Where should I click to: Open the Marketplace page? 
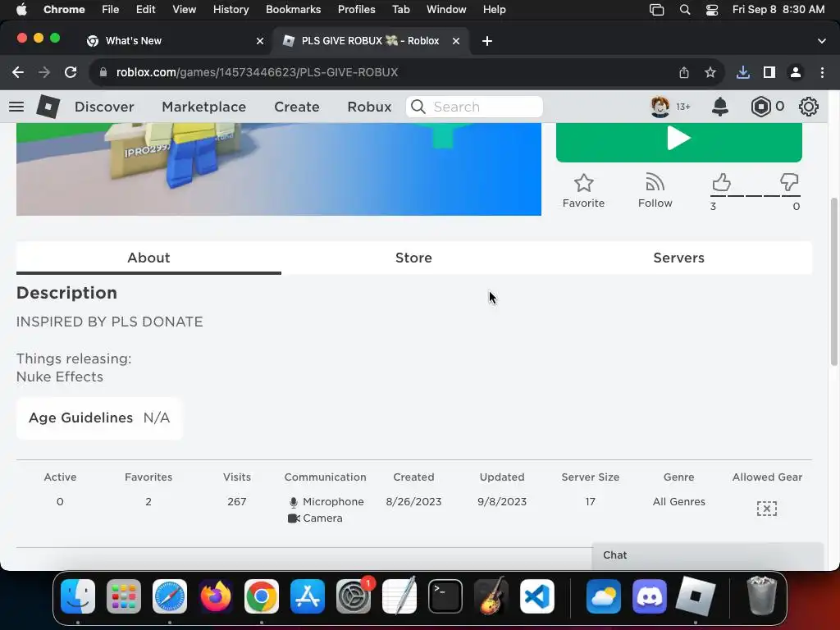click(x=204, y=107)
